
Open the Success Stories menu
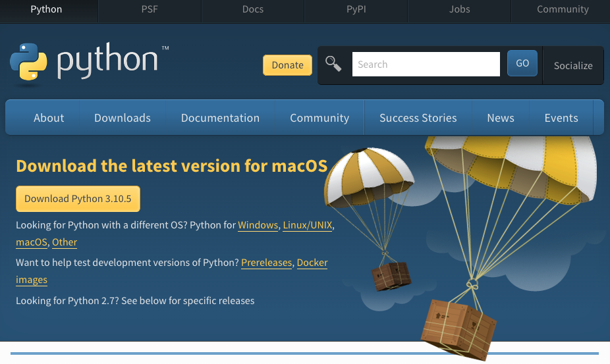click(418, 118)
